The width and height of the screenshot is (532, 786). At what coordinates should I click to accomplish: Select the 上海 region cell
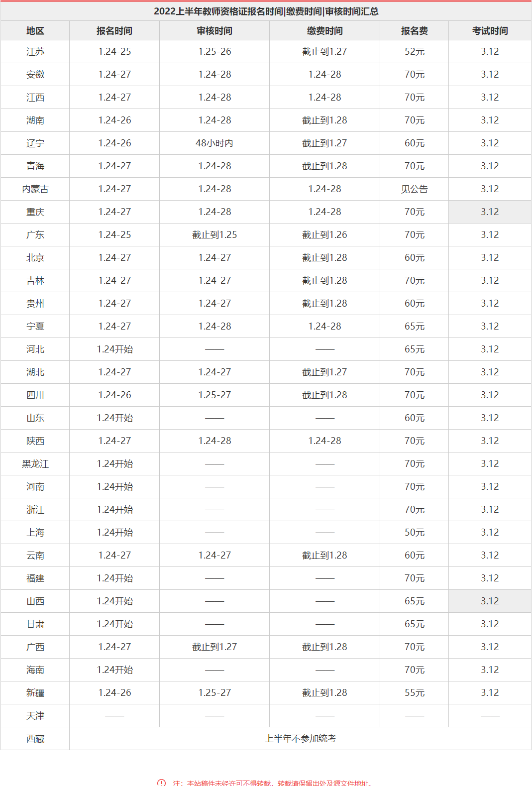point(35,533)
